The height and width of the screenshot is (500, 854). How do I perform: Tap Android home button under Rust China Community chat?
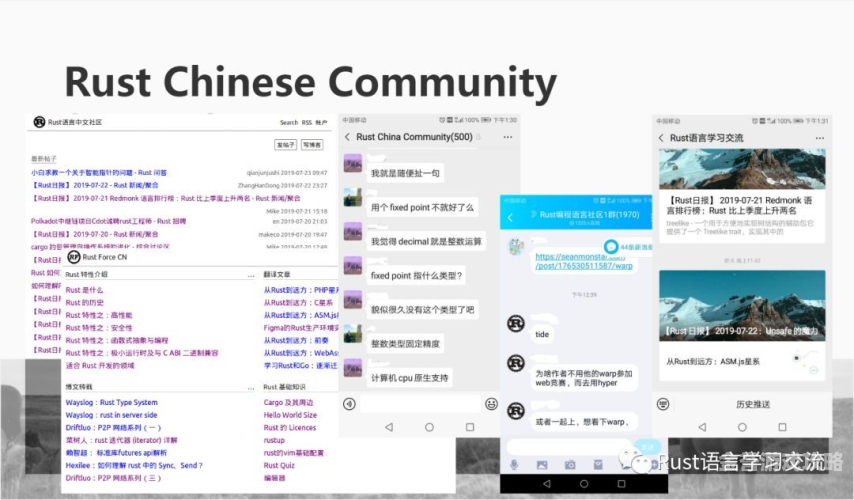point(429,427)
